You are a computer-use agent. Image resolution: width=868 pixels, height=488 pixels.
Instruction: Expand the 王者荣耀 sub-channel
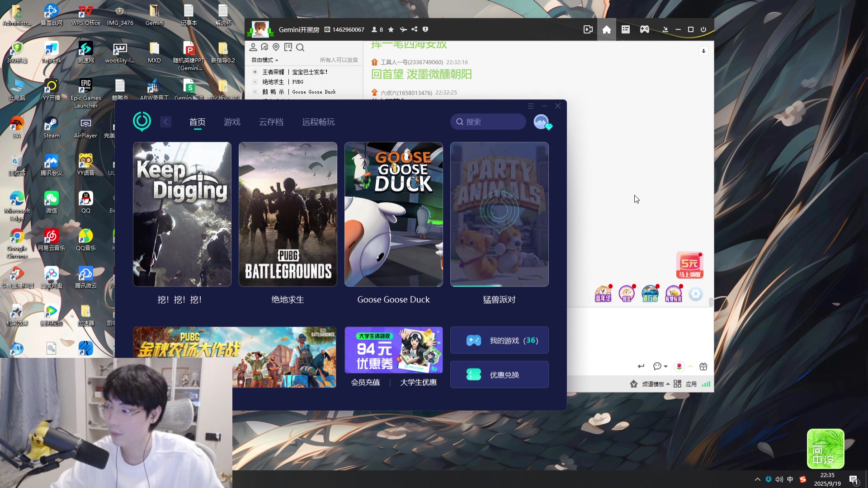255,72
